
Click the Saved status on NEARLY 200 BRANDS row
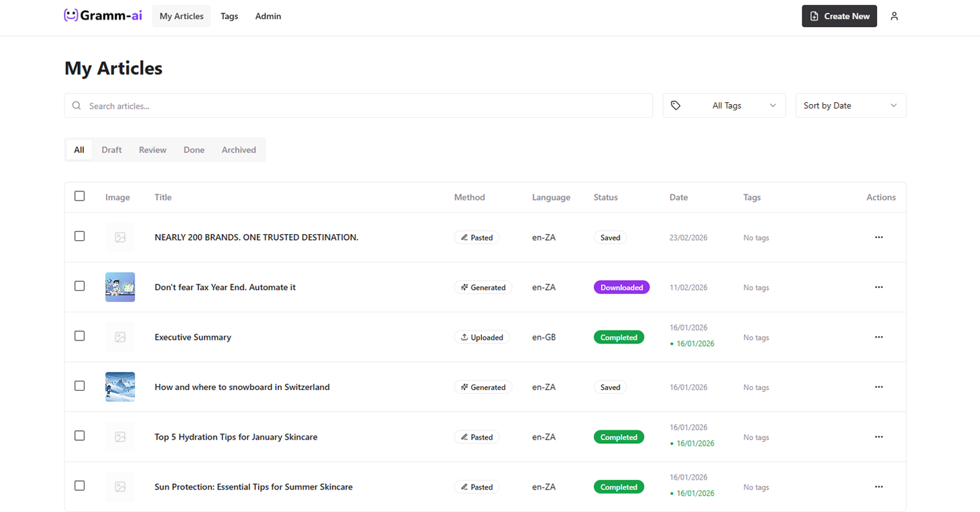(610, 238)
